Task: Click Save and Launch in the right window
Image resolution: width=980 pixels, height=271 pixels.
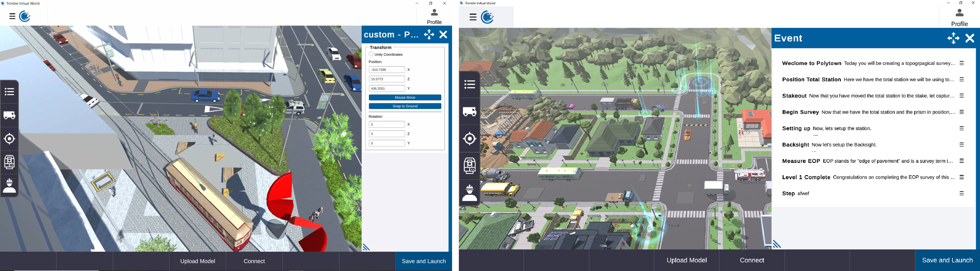Action: (x=947, y=260)
